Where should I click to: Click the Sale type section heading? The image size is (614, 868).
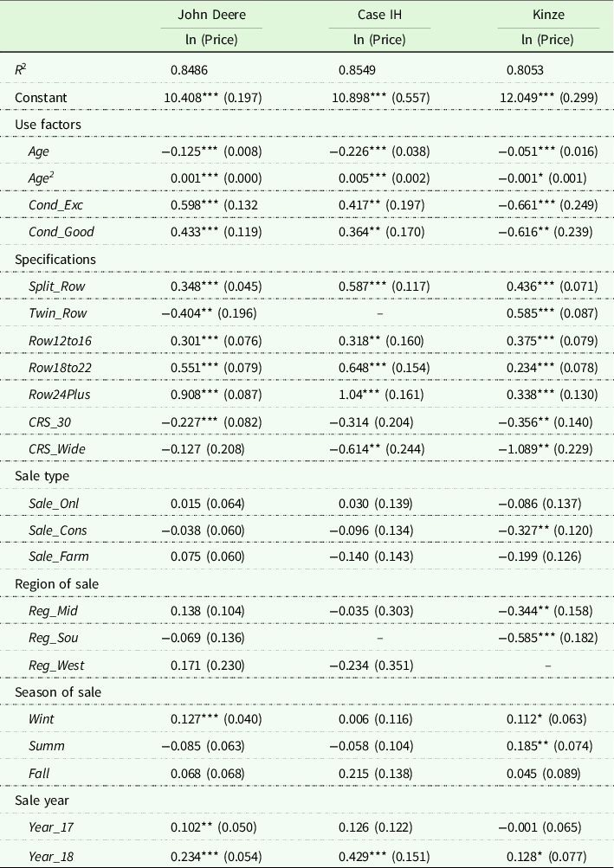coord(42,475)
